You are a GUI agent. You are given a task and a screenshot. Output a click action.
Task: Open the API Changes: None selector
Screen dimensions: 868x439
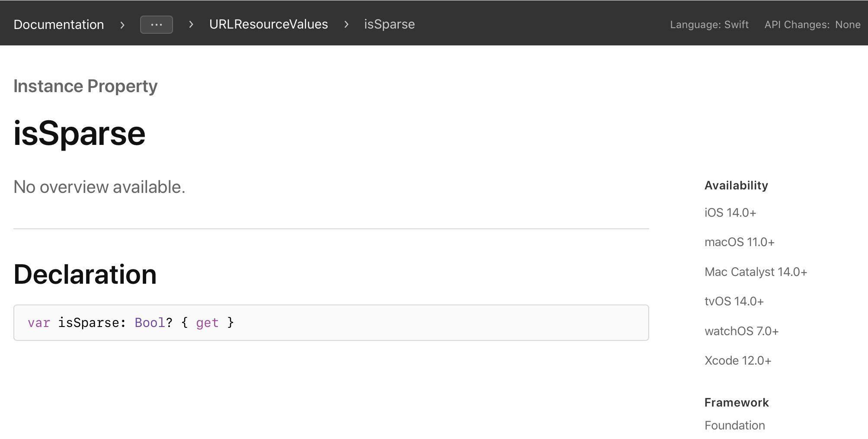[x=812, y=25]
